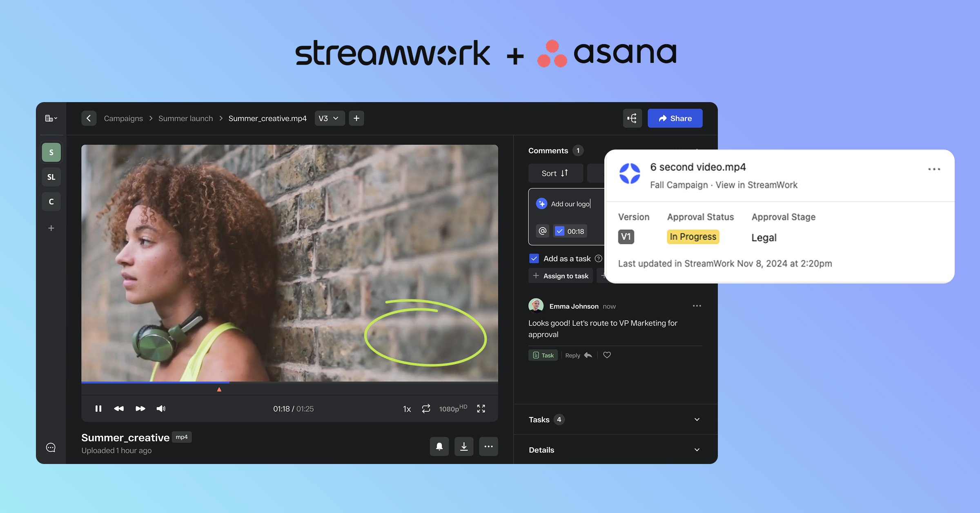Open the chat bubble in bottom-left sidebar
Screen dimensions: 980x513
51,447
